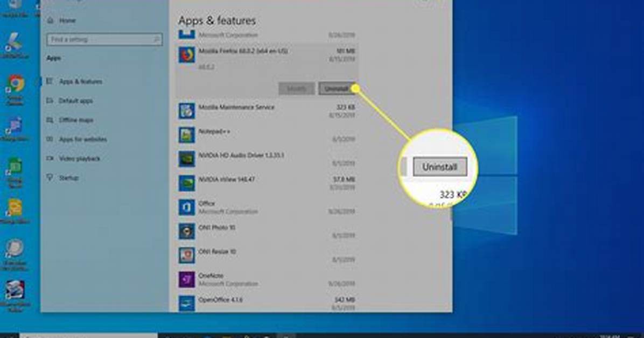The width and height of the screenshot is (644, 338).
Task: Select the purple OneNote app icon
Action: coord(186,280)
